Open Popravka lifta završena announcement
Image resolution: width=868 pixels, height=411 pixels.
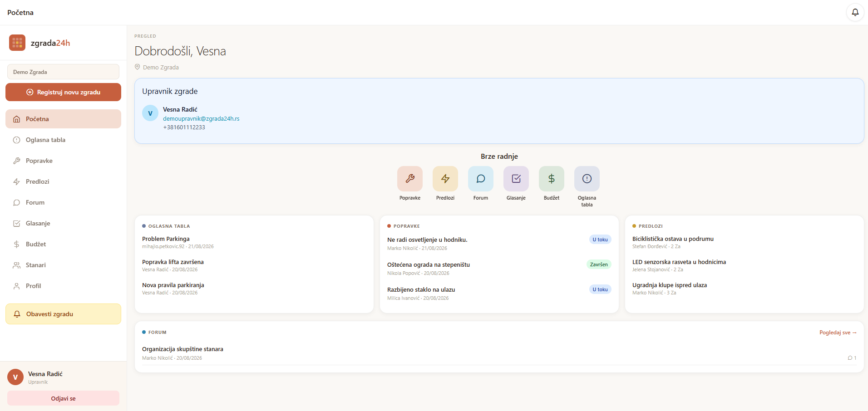[x=173, y=262]
